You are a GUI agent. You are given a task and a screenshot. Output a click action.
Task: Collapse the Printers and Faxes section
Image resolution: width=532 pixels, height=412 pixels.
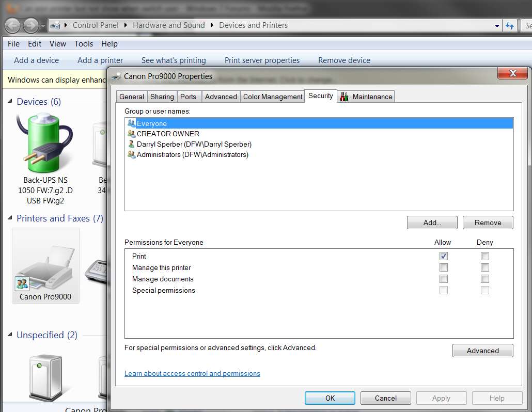click(x=10, y=218)
